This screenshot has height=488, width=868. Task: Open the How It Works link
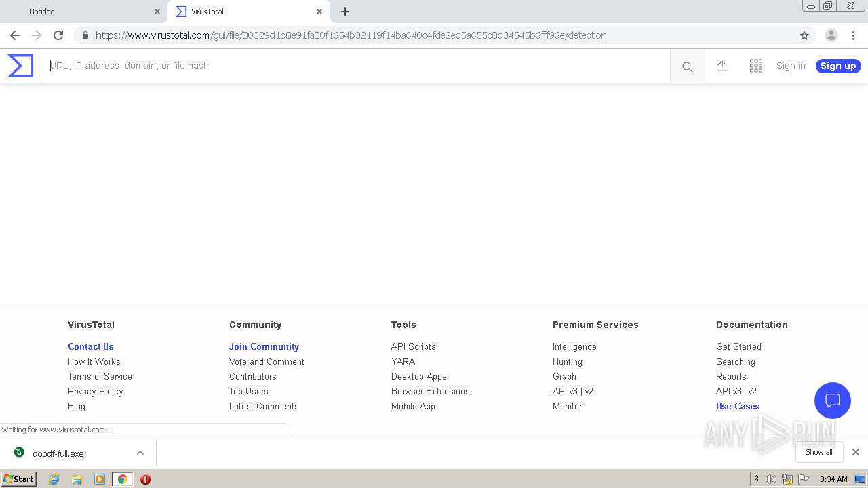coord(94,361)
